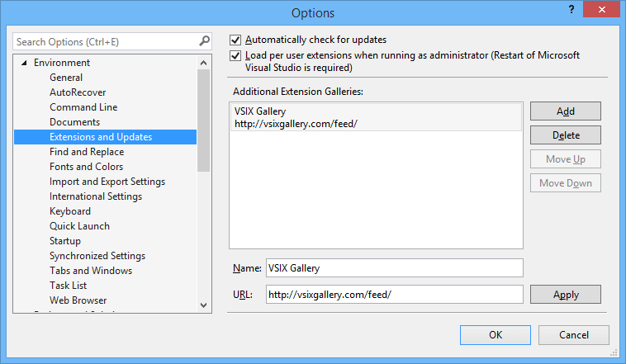The image size is (626, 364).
Task: Select Quick Launch in tree
Action: point(79,226)
